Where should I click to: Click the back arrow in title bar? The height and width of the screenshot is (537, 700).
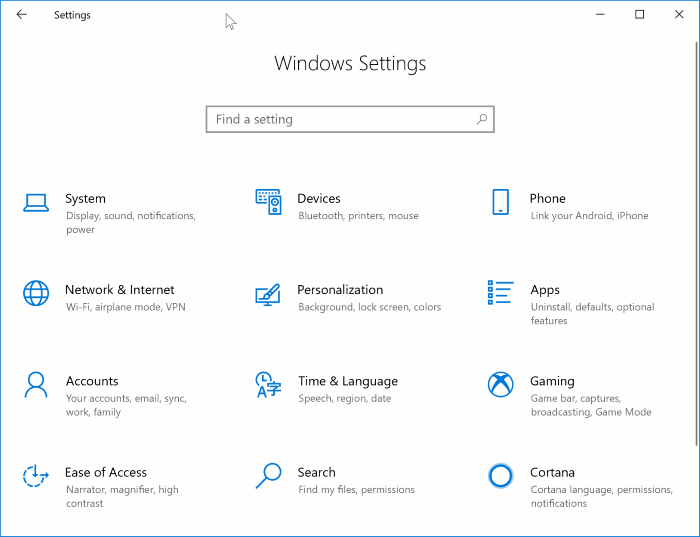[x=21, y=15]
